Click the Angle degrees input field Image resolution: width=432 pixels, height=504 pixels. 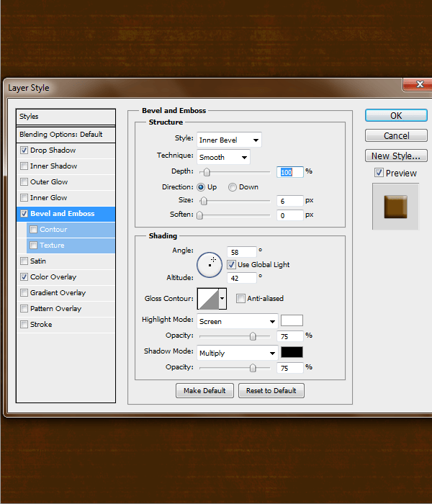click(242, 252)
